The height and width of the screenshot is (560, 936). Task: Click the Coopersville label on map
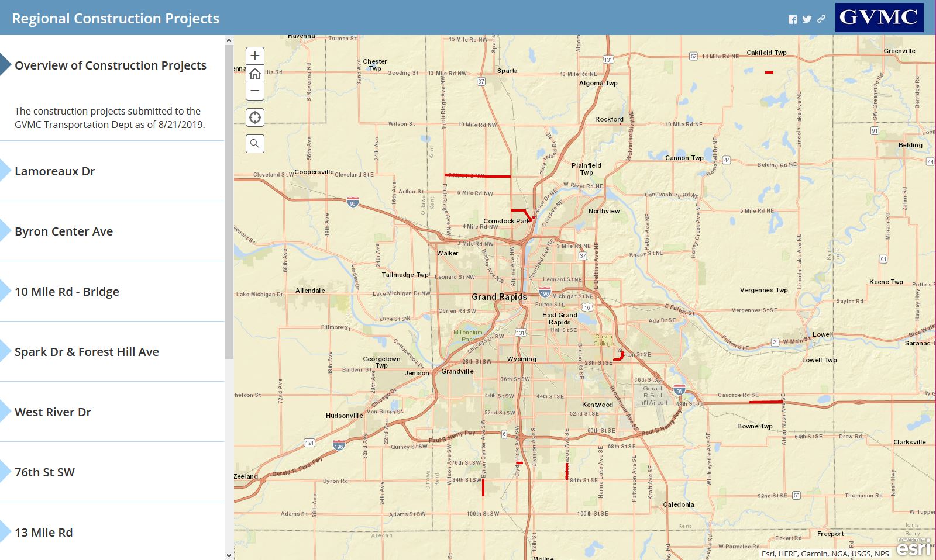[x=314, y=172]
